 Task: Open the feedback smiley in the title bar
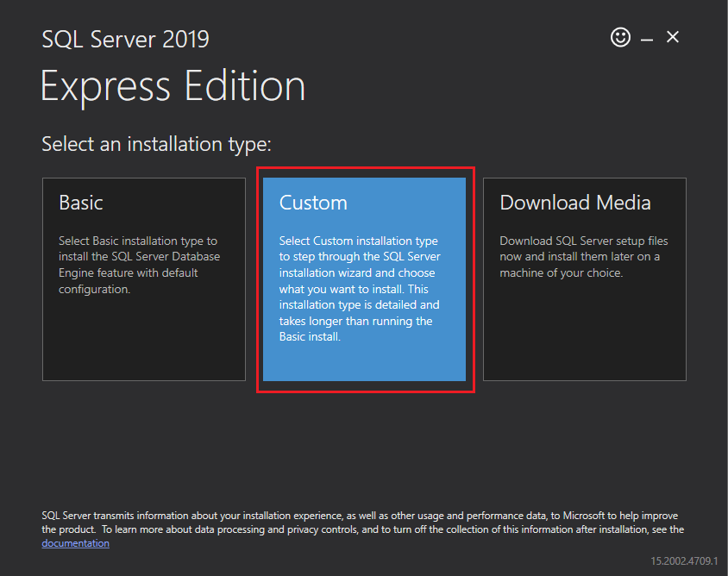coord(620,37)
